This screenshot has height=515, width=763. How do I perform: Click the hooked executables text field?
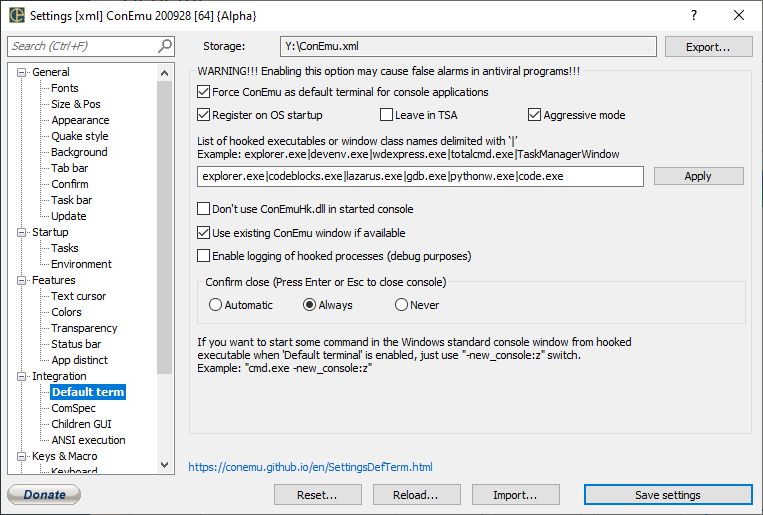(420, 176)
